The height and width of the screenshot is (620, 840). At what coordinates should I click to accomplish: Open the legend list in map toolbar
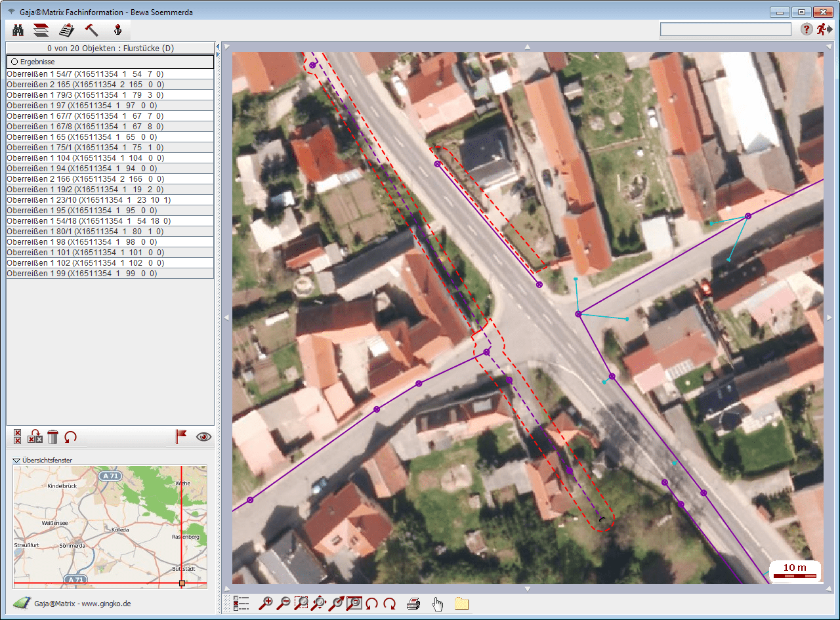(241, 604)
